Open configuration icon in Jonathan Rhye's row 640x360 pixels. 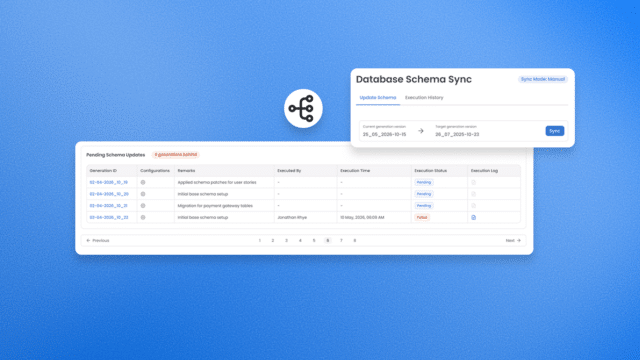[143, 218]
